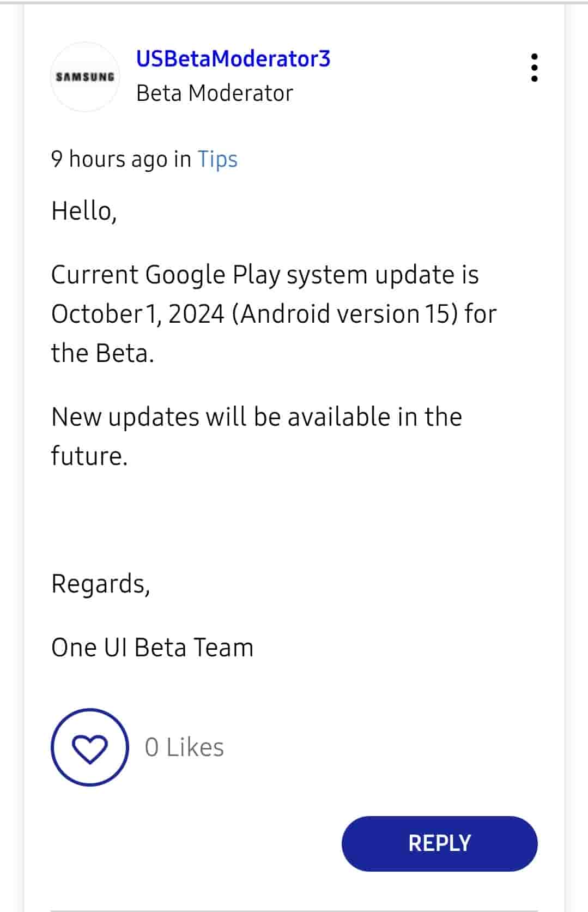Click the Beta Moderator rank label
This screenshot has width=588, height=912.
pos(215,93)
